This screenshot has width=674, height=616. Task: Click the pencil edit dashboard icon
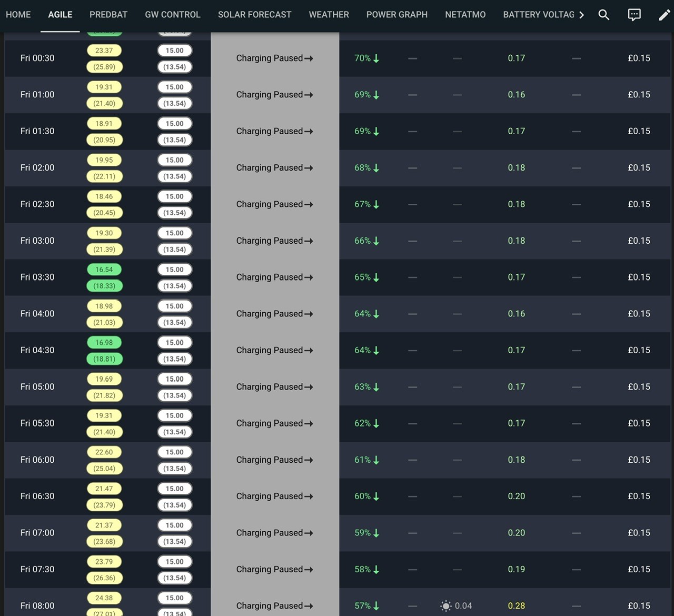click(x=665, y=15)
